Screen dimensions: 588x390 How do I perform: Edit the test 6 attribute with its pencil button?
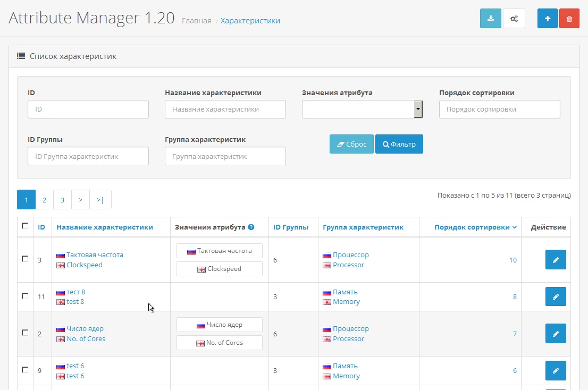(x=556, y=370)
